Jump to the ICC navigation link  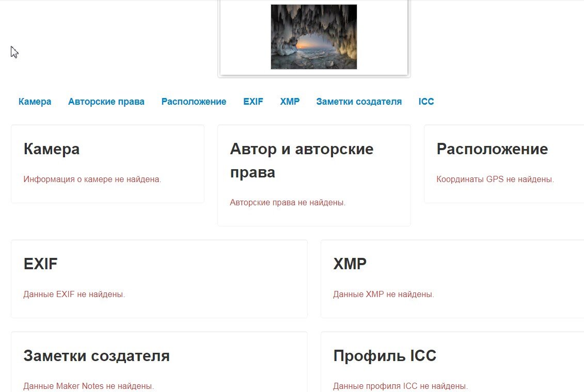click(x=426, y=102)
